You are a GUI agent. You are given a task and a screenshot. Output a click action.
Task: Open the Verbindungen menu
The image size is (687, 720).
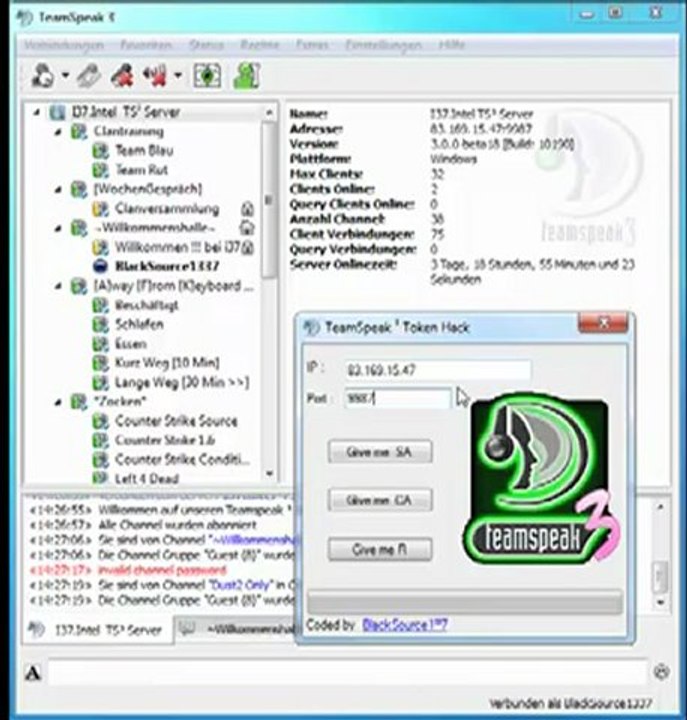click(x=63, y=45)
